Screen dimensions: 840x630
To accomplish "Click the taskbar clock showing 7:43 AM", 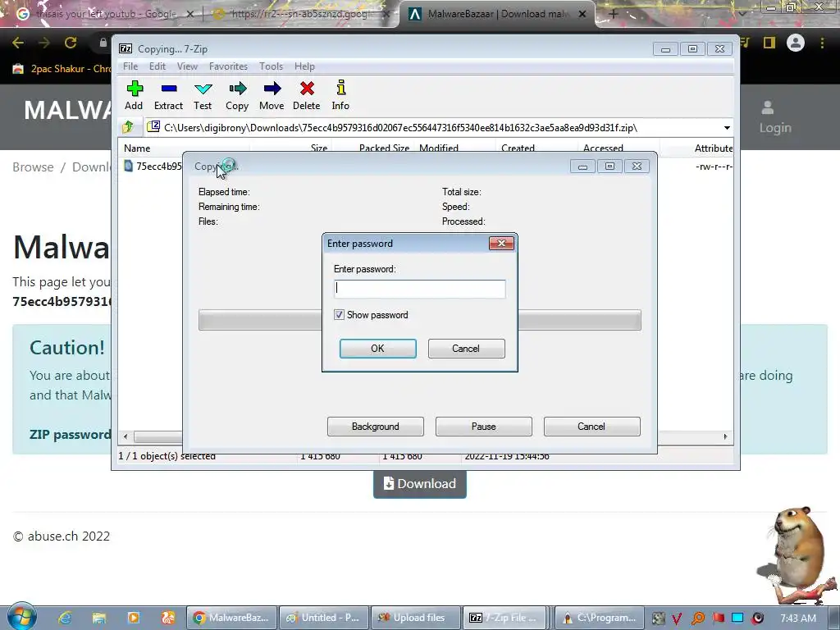I will pos(798,618).
